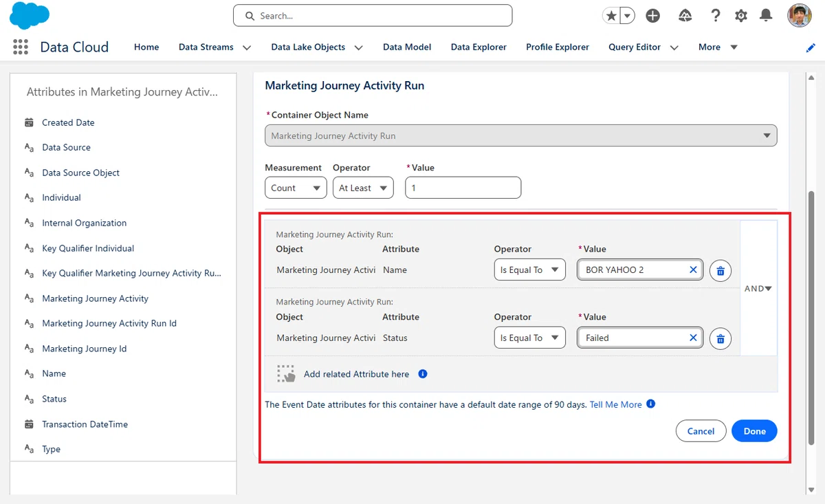This screenshot has height=504, width=825.
Task: Open the Query Editor tab
Action: 635,47
